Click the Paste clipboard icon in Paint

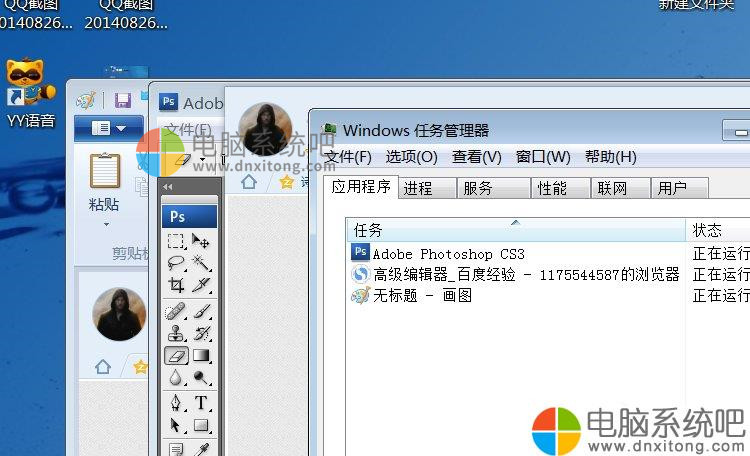coord(104,170)
